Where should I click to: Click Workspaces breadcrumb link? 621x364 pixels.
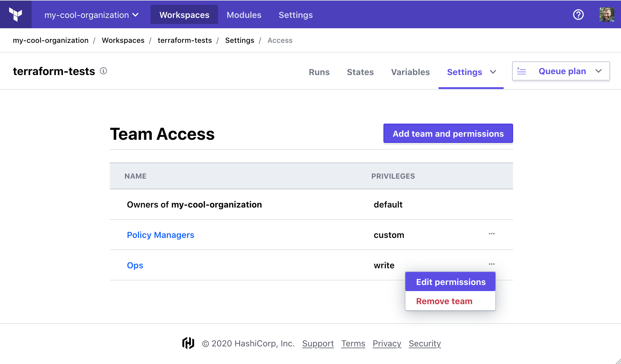[x=123, y=40]
